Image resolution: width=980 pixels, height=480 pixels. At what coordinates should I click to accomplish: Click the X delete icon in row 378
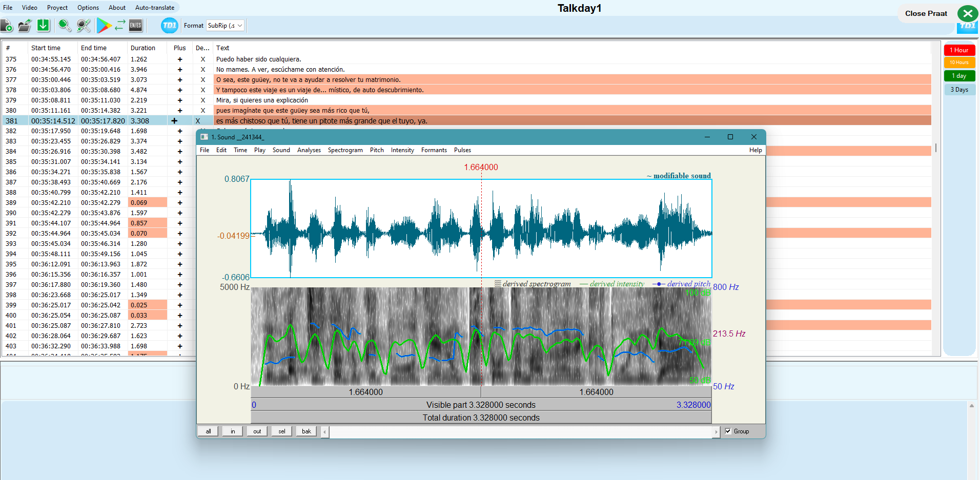click(203, 90)
